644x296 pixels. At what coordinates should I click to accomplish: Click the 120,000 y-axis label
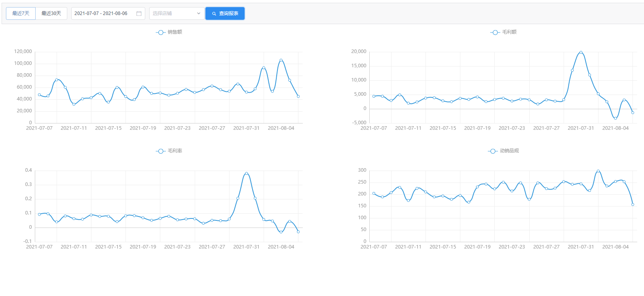(23, 51)
